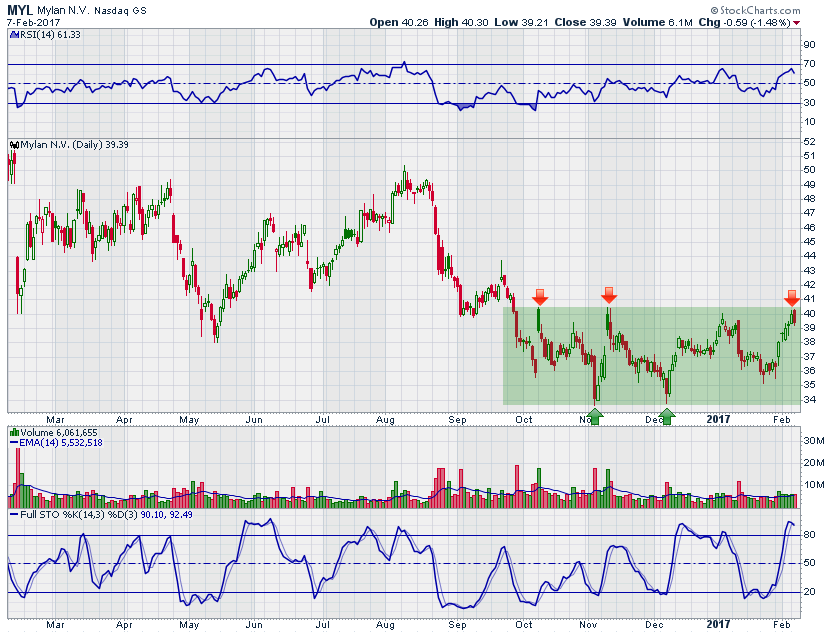This screenshot has height=640, width=831.
Task: Click the Jun label under the price panel
Action: [254, 420]
